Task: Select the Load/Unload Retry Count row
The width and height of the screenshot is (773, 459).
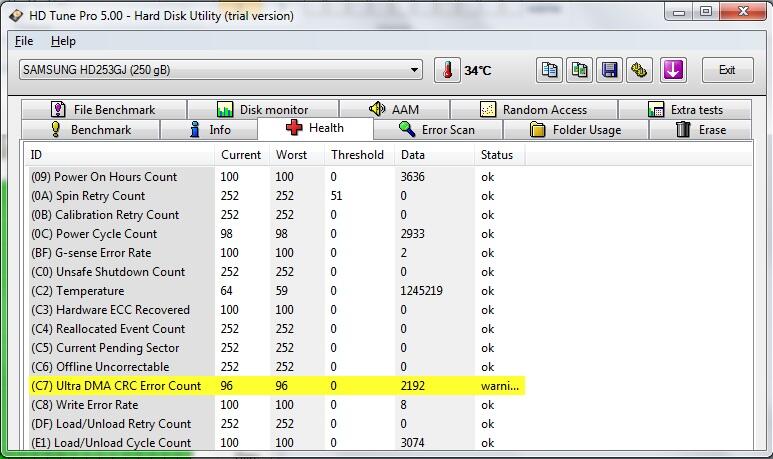Action: click(275, 424)
